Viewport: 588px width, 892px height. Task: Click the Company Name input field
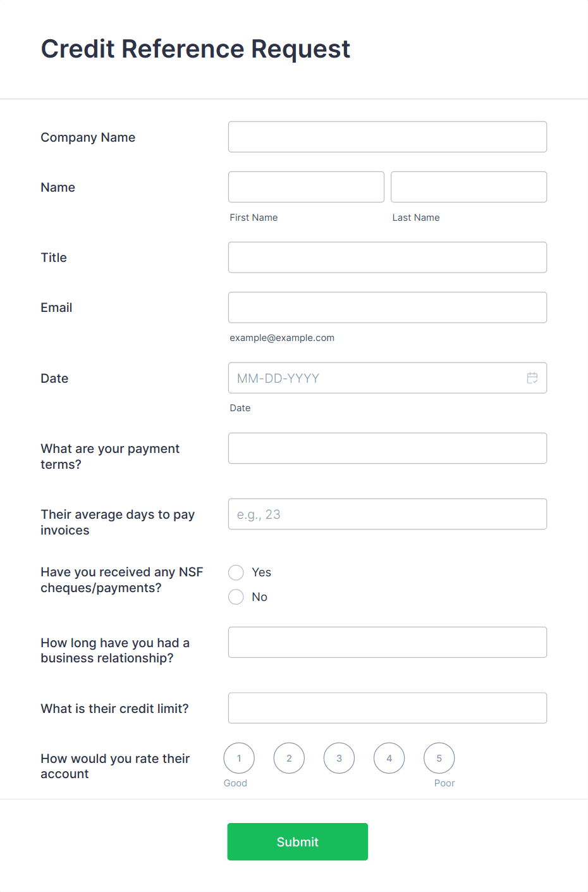coord(387,137)
